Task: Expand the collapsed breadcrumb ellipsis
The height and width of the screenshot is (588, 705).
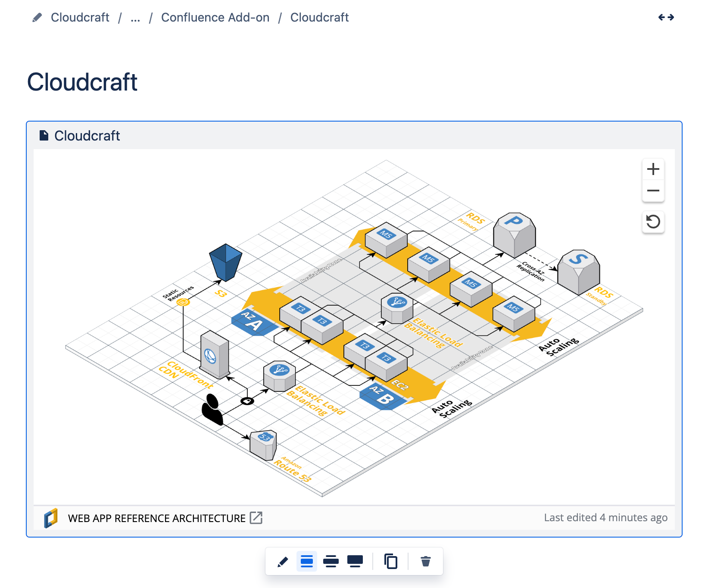Action: click(135, 18)
